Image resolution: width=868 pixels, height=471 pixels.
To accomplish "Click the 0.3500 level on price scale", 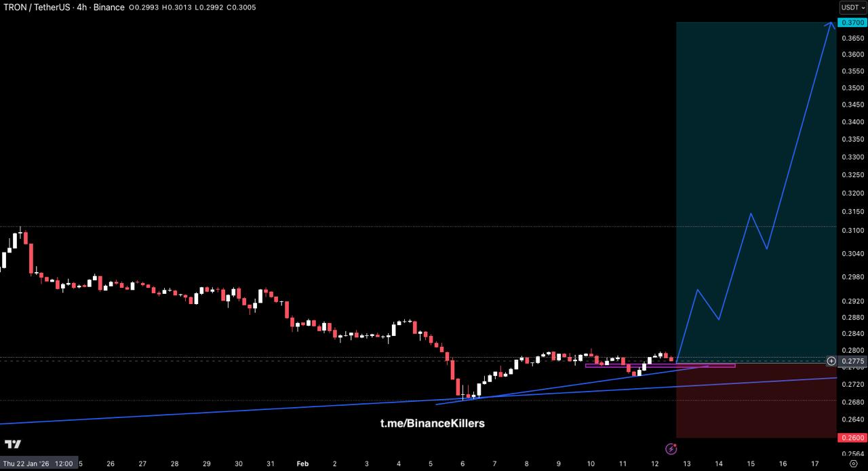I will [x=852, y=88].
